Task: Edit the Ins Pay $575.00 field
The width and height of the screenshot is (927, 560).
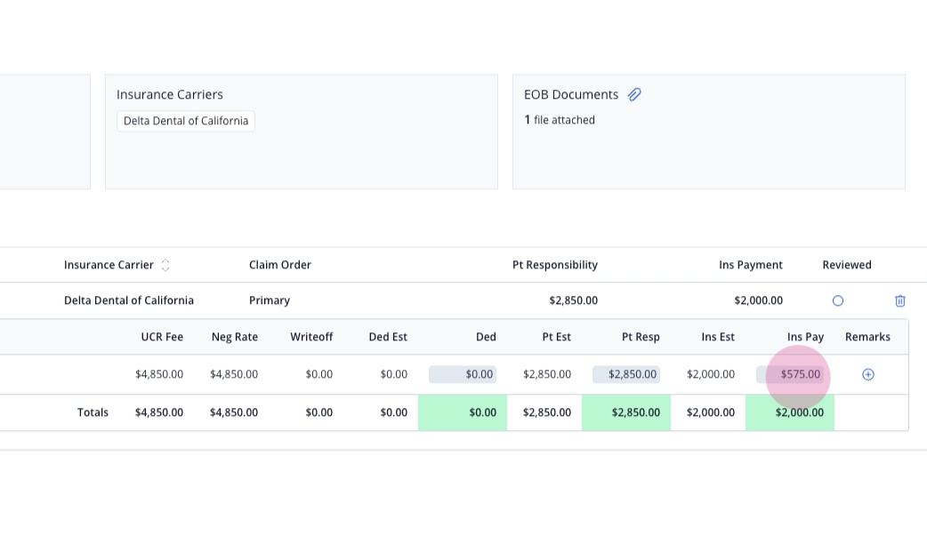Action: click(790, 374)
